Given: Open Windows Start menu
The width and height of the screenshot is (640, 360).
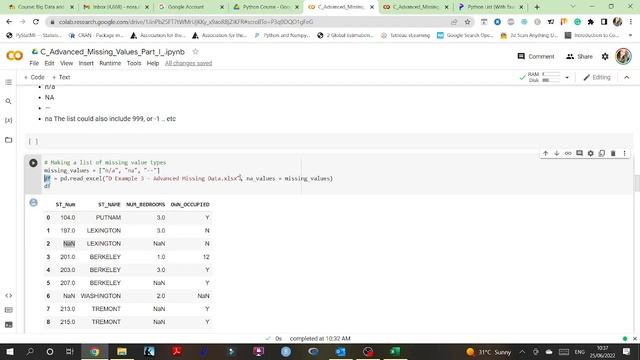Looking at the screenshot, I should 10,351.
